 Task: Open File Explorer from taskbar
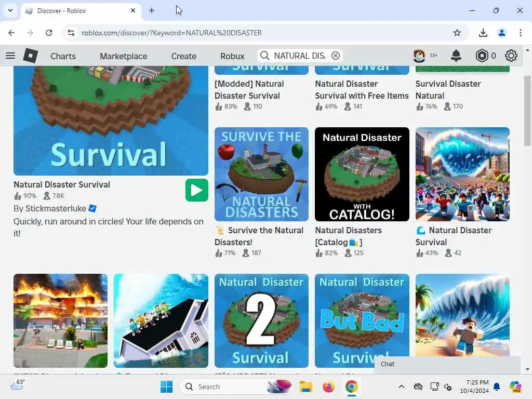(x=305, y=387)
